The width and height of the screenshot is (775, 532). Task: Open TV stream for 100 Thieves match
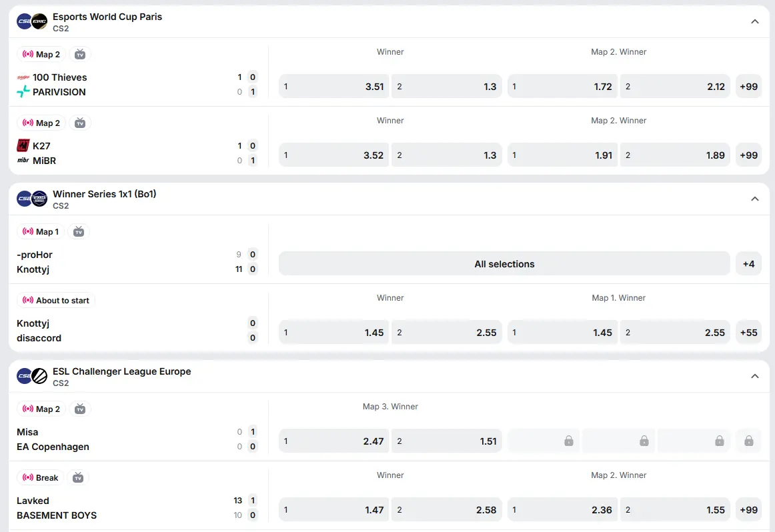80,55
